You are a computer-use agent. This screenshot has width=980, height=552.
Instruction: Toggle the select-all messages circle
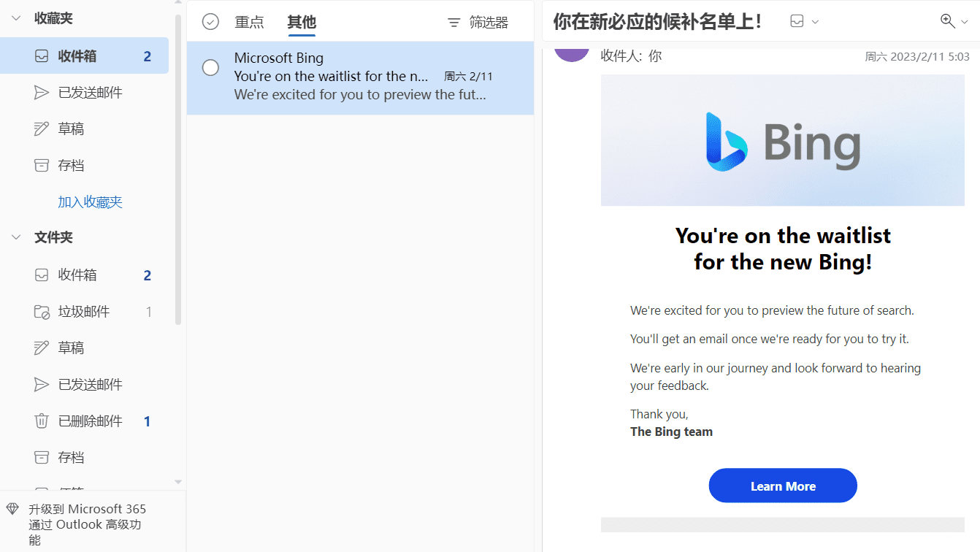pyautogui.click(x=210, y=22)
